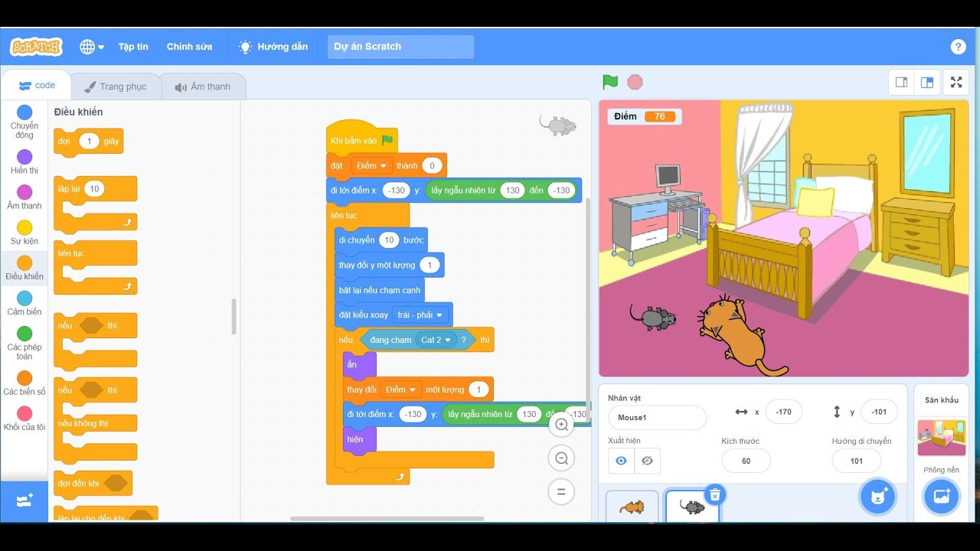Open the Chỉnh sửa menu
Viewport: 980px width, 551px height.
tap(190, 47)
